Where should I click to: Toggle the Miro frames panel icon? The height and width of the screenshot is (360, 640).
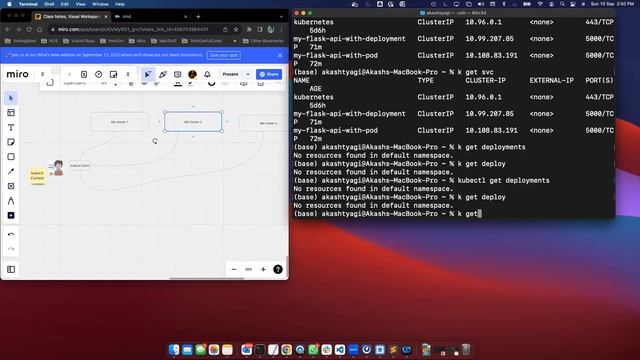pos(11,269)
